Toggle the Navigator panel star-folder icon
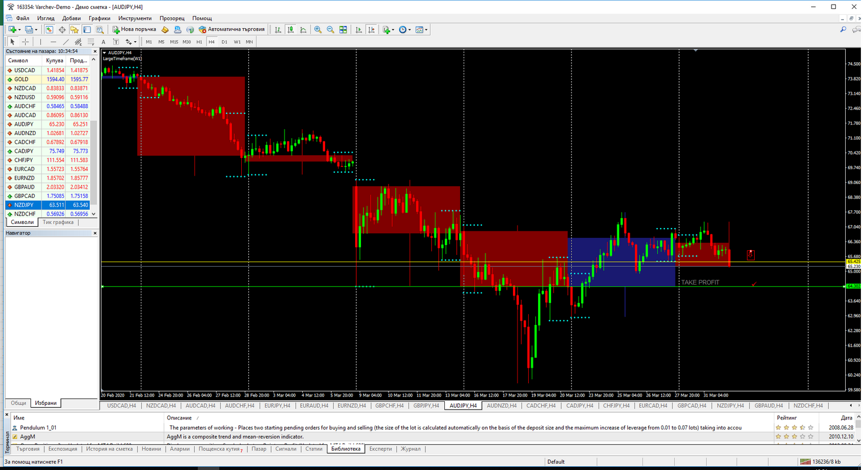 (x=75, y=29)
